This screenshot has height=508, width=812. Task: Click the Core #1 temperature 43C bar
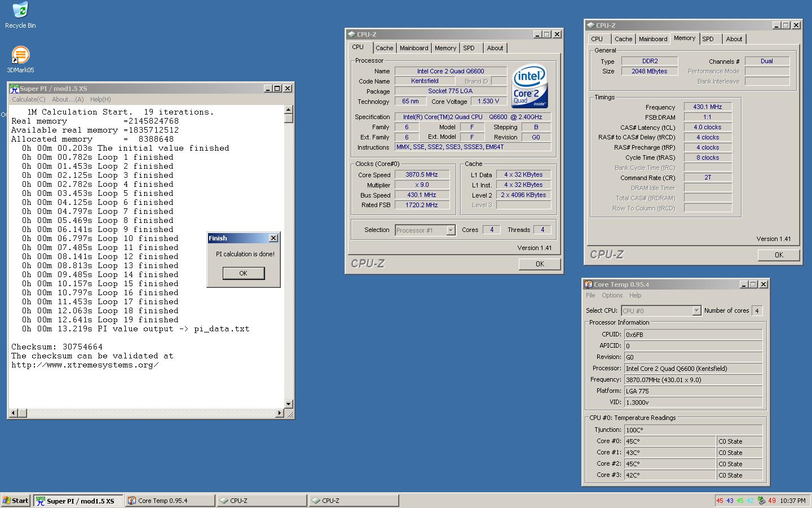670,453
